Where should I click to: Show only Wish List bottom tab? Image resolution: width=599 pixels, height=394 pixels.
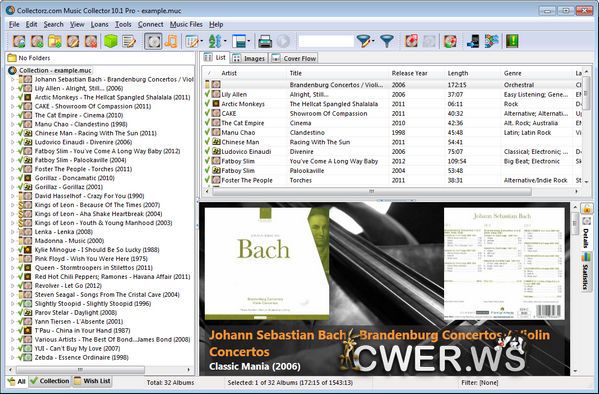[92, 381]
